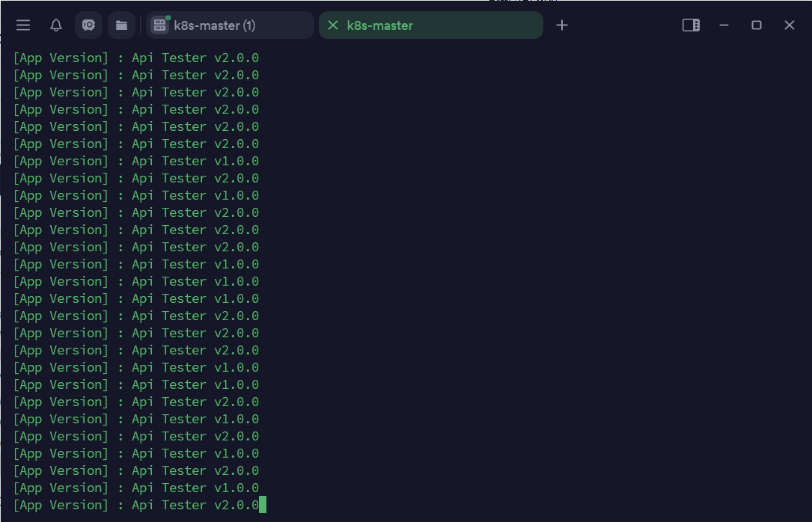Click the first v1.0.0 output line
812x522 pixels.
coord(136,161)
